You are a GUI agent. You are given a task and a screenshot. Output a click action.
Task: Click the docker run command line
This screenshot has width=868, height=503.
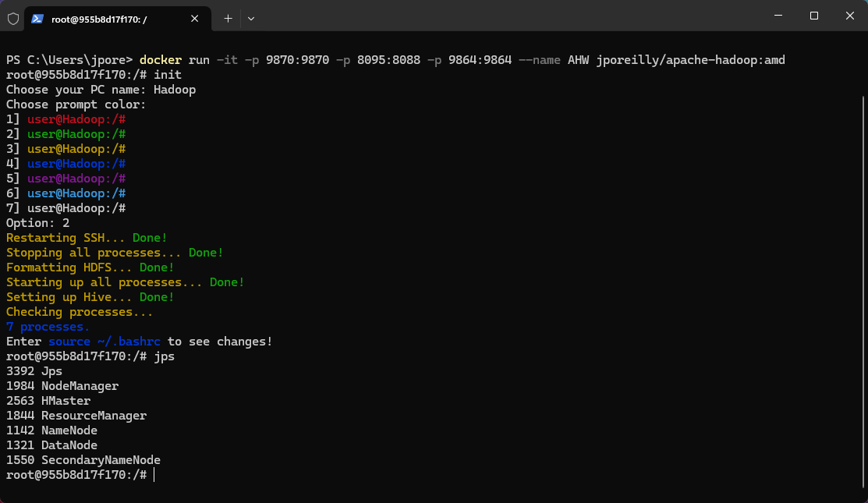395,60
